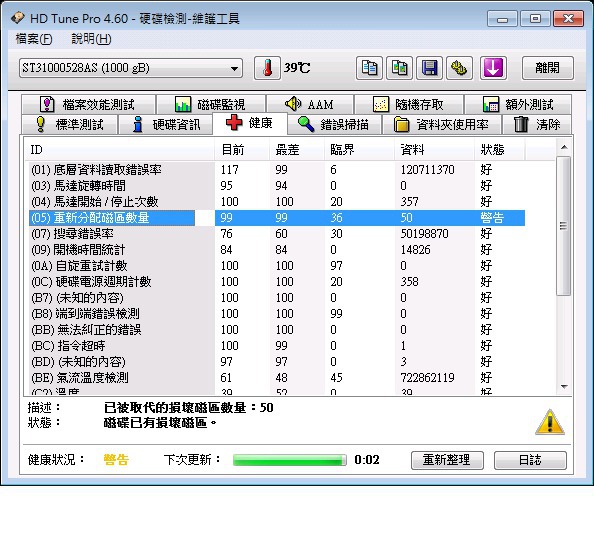Click description text 已被取代的損壞磁區數量：50
Viewport: 594px width, 533px height.
189,408
